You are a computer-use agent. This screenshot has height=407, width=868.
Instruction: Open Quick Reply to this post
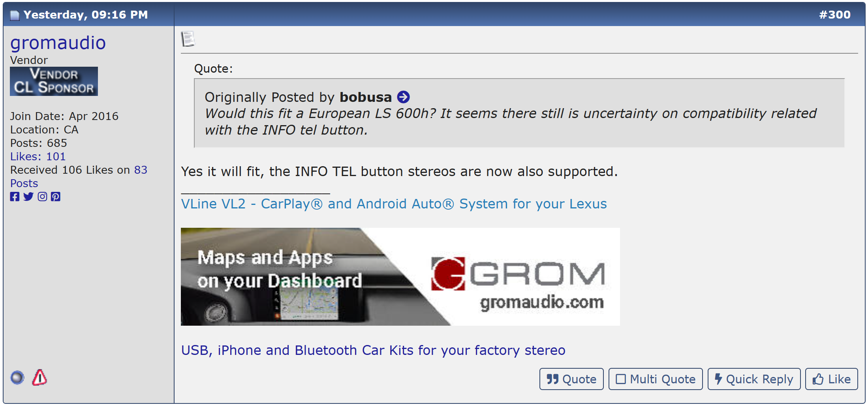coord(753,379)
